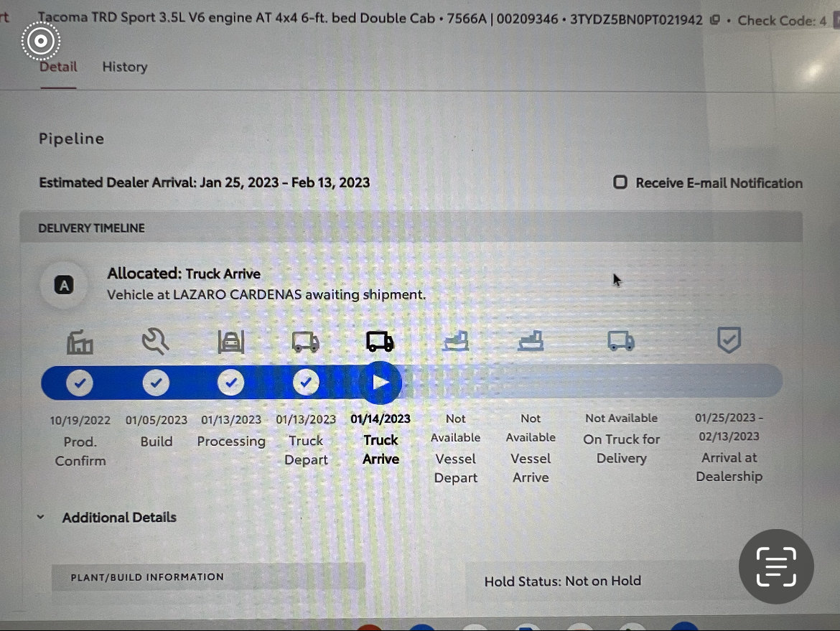
Task: Click the Hold Status: Not on Hold text
Action: (562, 581)
